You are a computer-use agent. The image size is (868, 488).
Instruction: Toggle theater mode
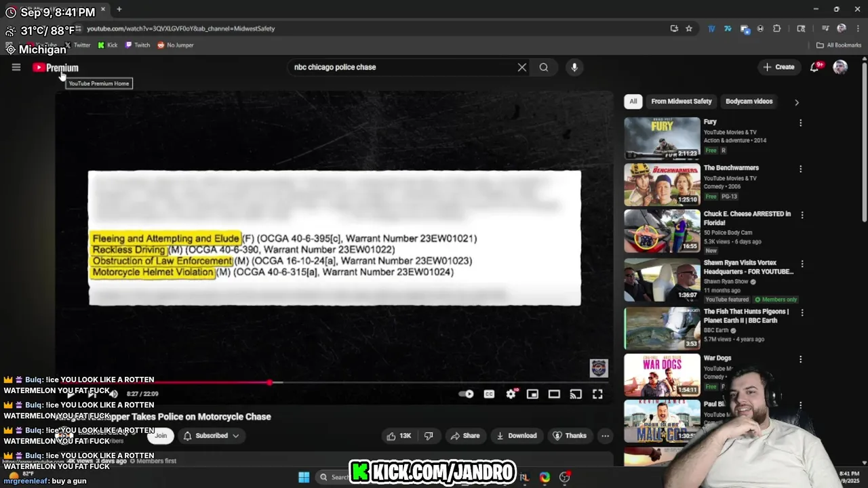pyautogui.click(x=554, y=394)
